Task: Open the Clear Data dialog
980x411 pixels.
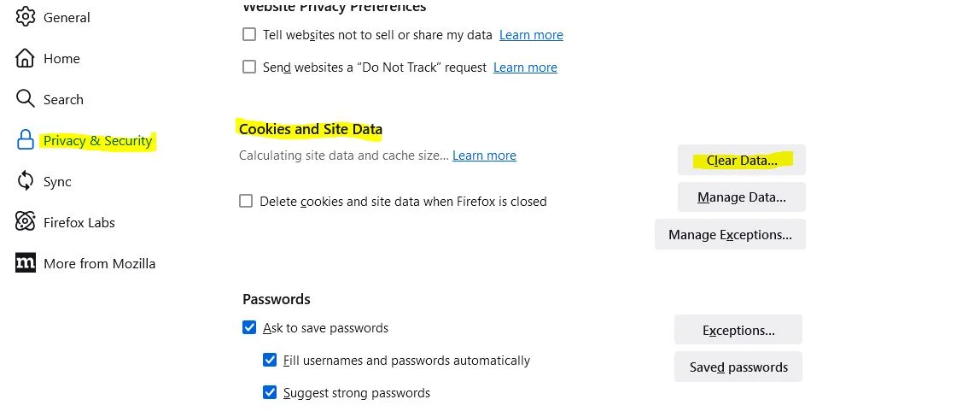Action: 741,160
